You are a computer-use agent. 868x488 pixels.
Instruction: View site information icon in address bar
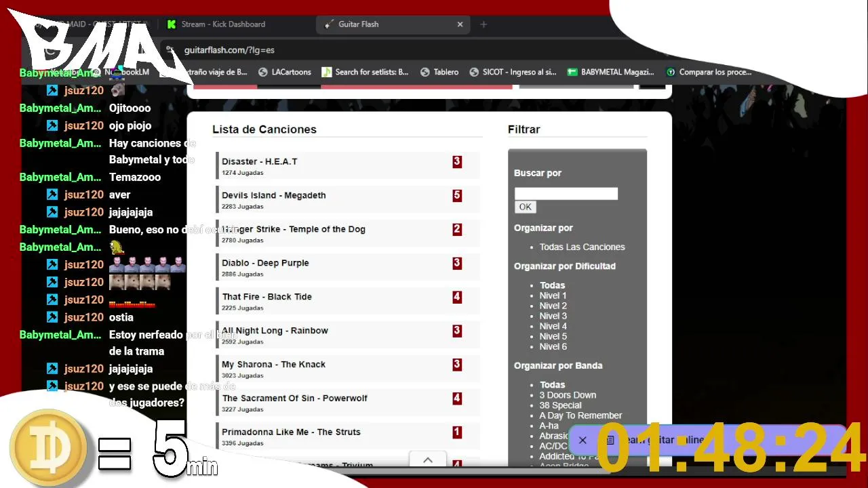click(170, 50)
